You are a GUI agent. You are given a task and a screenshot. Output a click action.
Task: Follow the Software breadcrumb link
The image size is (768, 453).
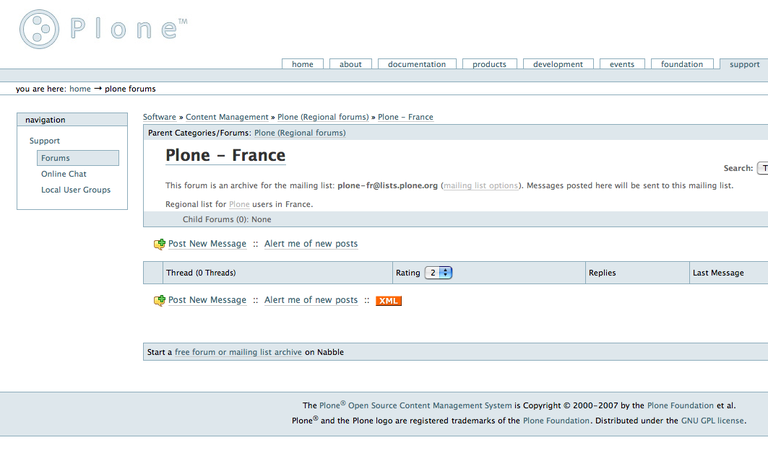click(159, 117)
